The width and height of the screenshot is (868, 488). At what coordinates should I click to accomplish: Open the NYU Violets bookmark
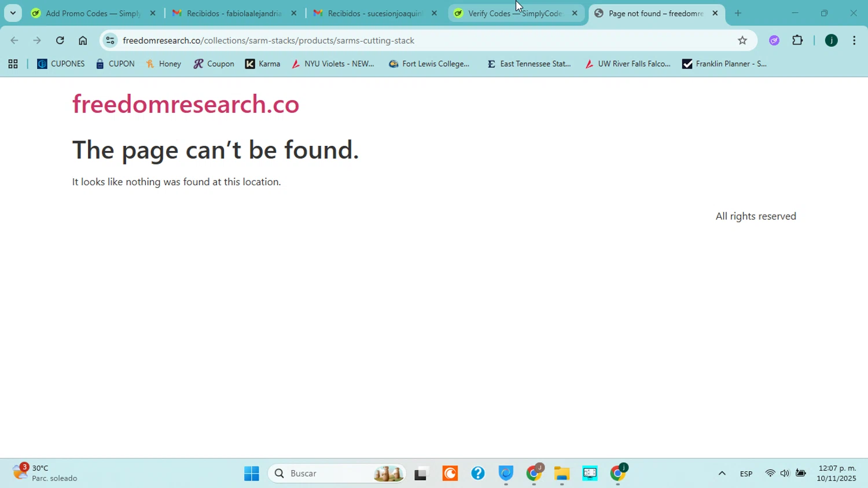click(333, 64)
